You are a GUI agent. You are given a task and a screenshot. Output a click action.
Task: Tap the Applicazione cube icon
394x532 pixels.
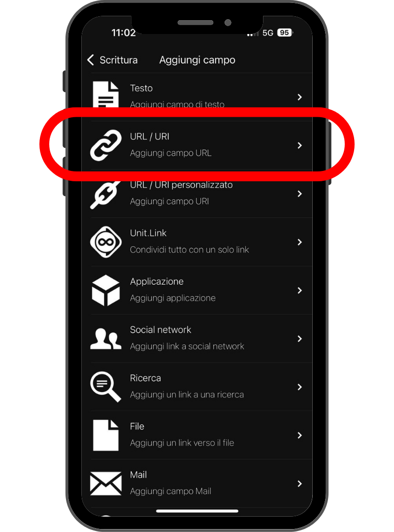[105, 291]
